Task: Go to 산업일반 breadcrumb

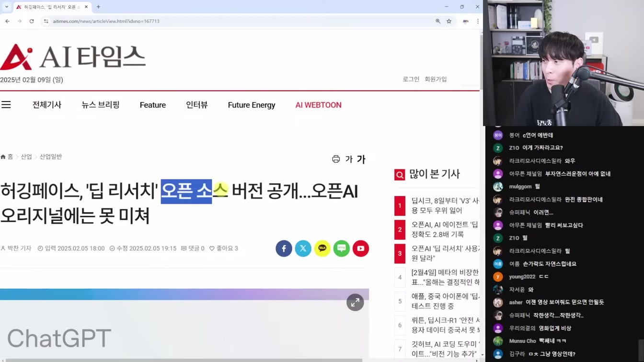Action: 51,157
